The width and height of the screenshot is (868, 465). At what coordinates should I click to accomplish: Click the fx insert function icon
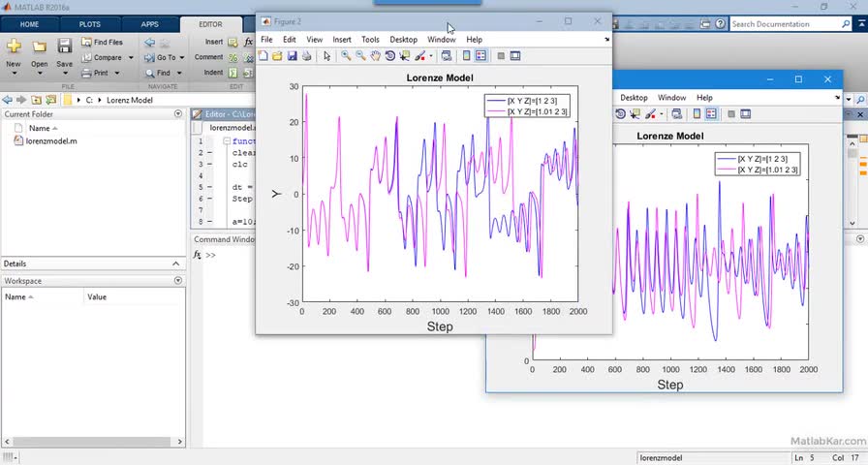point(249,42)
